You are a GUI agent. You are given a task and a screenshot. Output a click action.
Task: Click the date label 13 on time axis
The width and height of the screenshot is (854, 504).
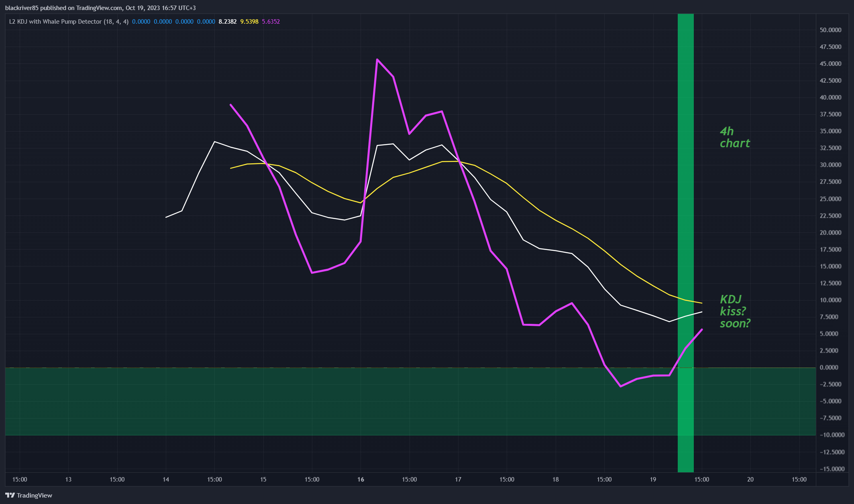pos(68,480)
